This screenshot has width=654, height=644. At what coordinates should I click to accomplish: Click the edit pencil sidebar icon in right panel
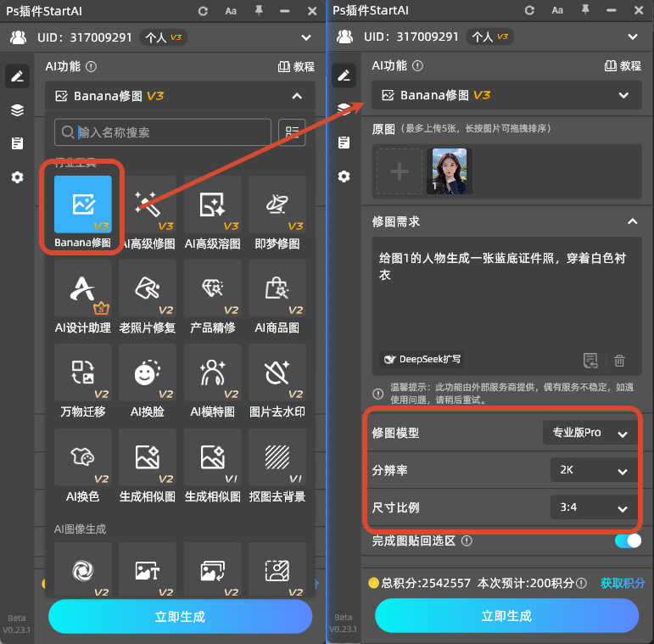tap(344, 76)
